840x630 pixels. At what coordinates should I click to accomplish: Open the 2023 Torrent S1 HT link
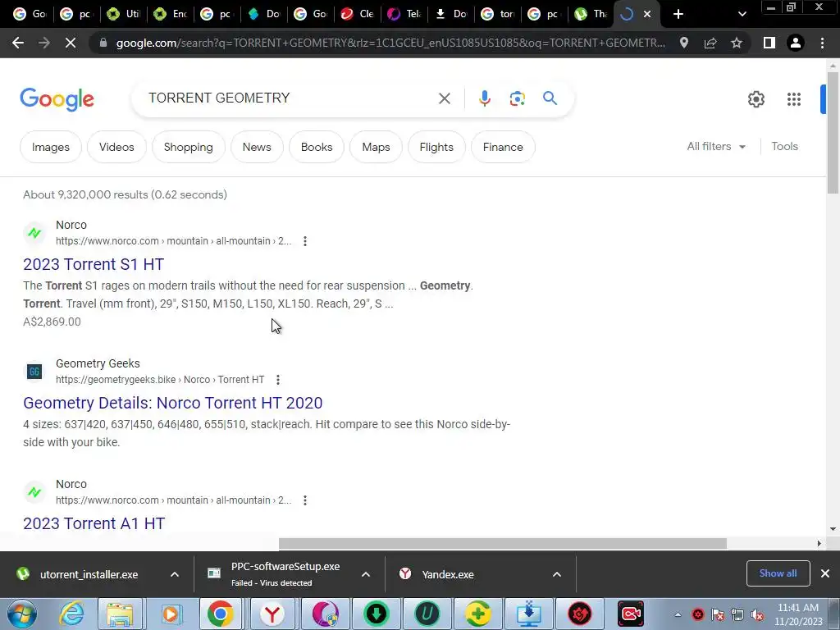coord(94,264)
